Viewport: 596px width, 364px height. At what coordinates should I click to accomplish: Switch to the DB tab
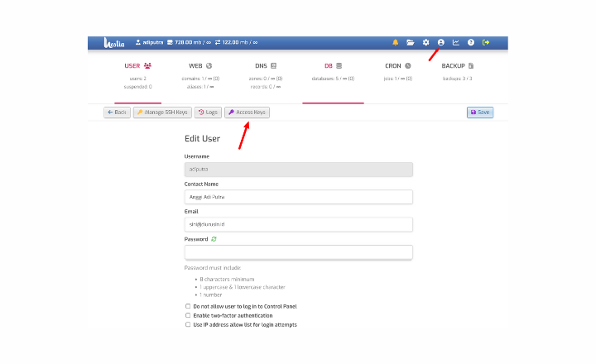tap(333, 76)
